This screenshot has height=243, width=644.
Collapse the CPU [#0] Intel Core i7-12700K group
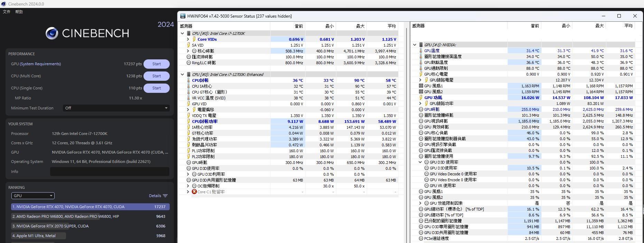tap(183, 33)
